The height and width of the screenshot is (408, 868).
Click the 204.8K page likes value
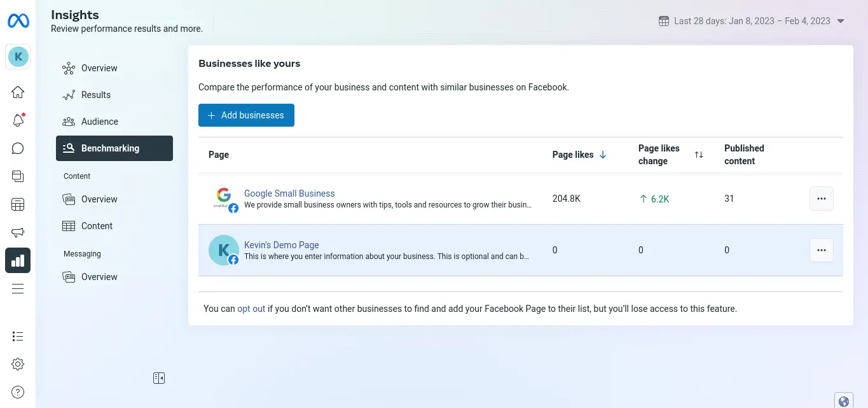point(567,199)
